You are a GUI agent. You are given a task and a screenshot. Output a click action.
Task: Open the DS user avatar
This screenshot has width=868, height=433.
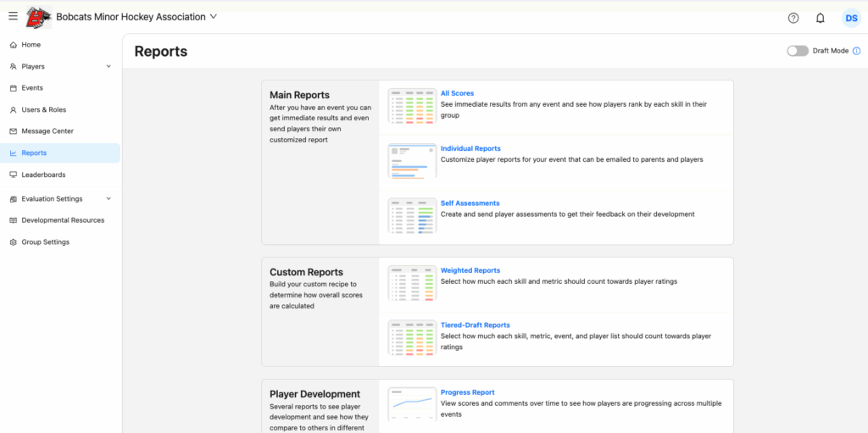(x=850, y=18)
